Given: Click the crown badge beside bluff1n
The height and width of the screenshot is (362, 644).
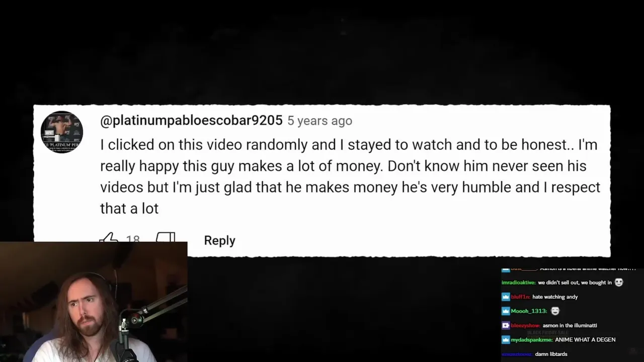Looking at the screenshot, I should [506, 297].
